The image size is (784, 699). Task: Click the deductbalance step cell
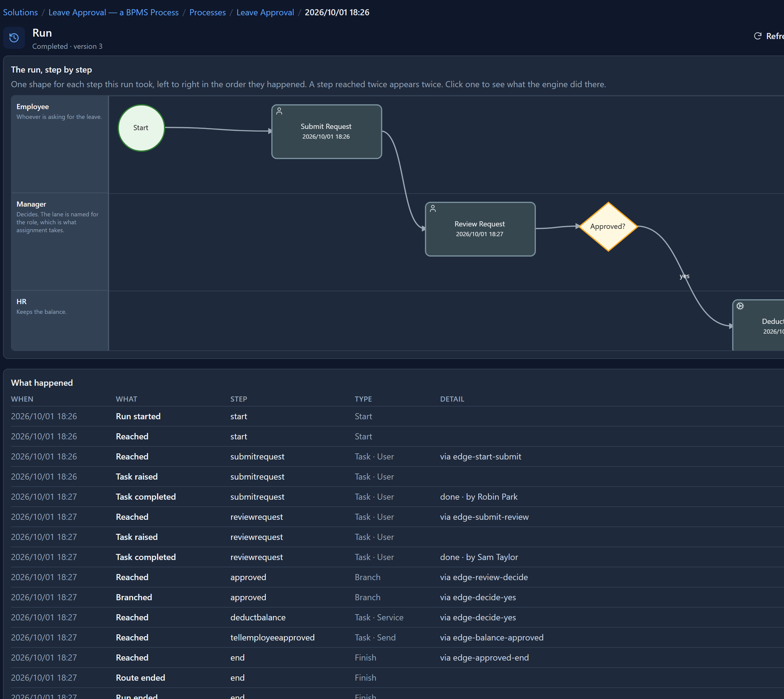point(258,618)
